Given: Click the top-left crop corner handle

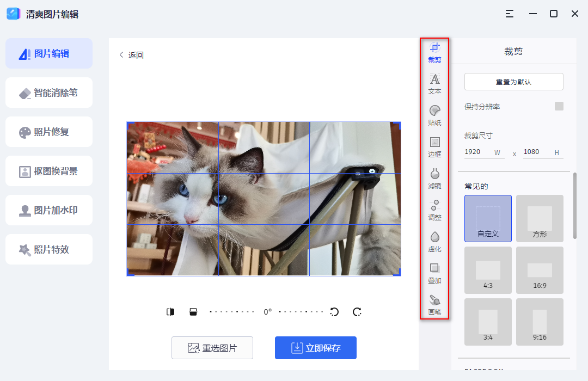Looking at the screenshot, I should tap(129, 124).
